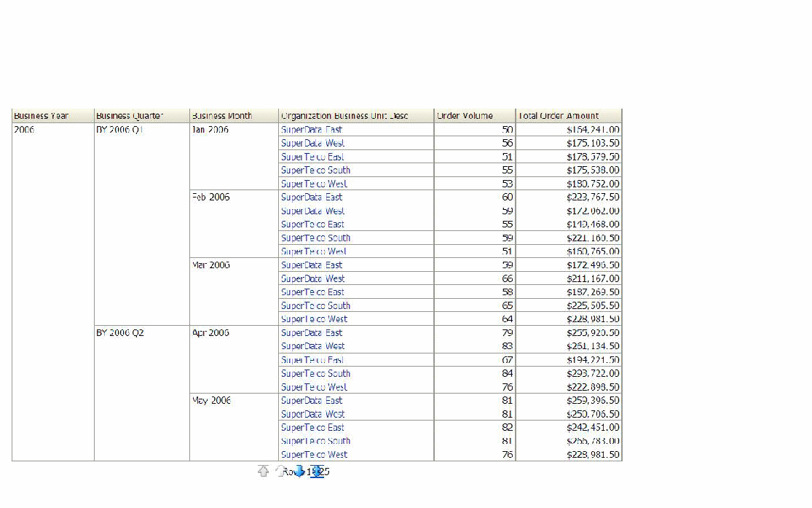Select order volume 84 cell

pyautogui.click(x=475, y=373)
